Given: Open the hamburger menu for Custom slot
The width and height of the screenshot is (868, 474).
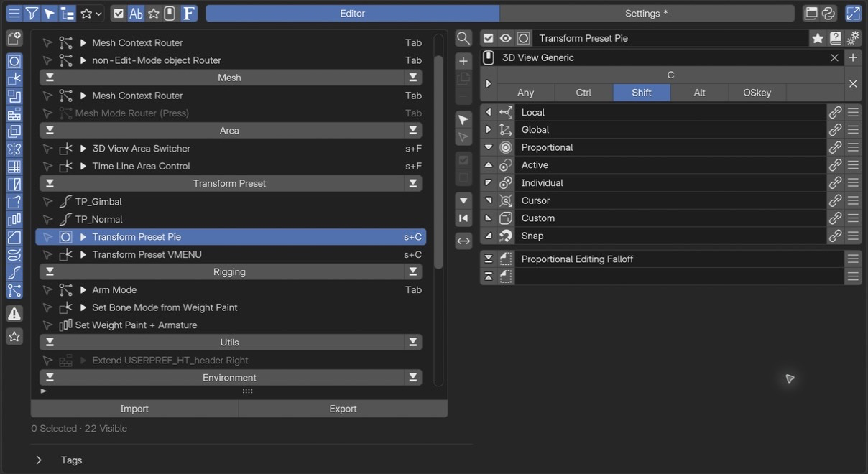Looking at the screenshot, I should click(x=853, y=218).
